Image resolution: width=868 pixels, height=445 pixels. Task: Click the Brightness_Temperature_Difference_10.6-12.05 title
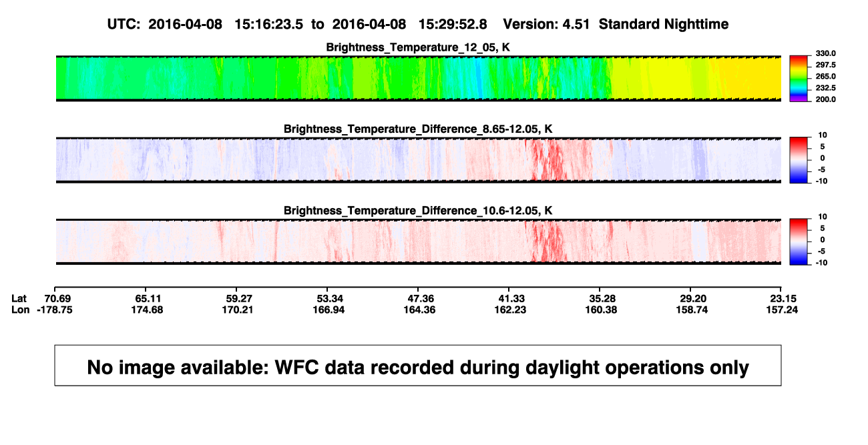tap(418, 211)
